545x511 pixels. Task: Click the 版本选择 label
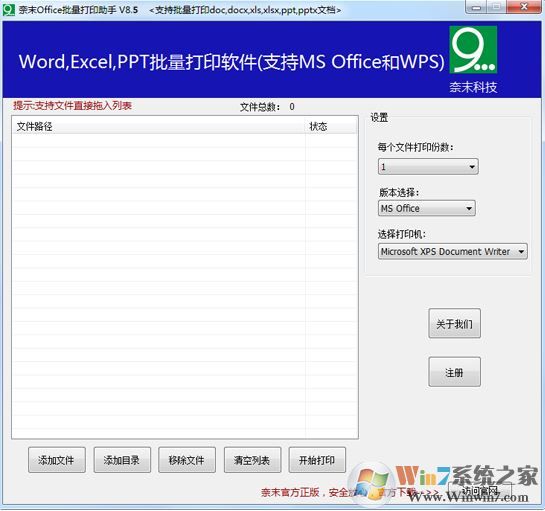tap(399, 192)
